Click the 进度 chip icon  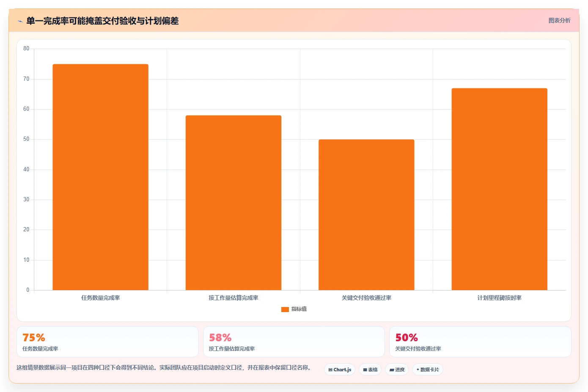[392, 370]
